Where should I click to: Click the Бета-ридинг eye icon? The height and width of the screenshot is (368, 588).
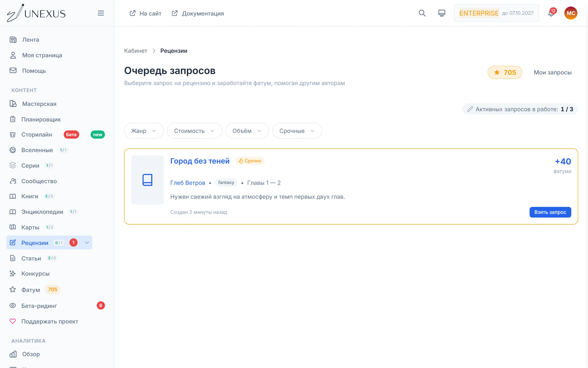pyautogui.click(x=13, y=306)
